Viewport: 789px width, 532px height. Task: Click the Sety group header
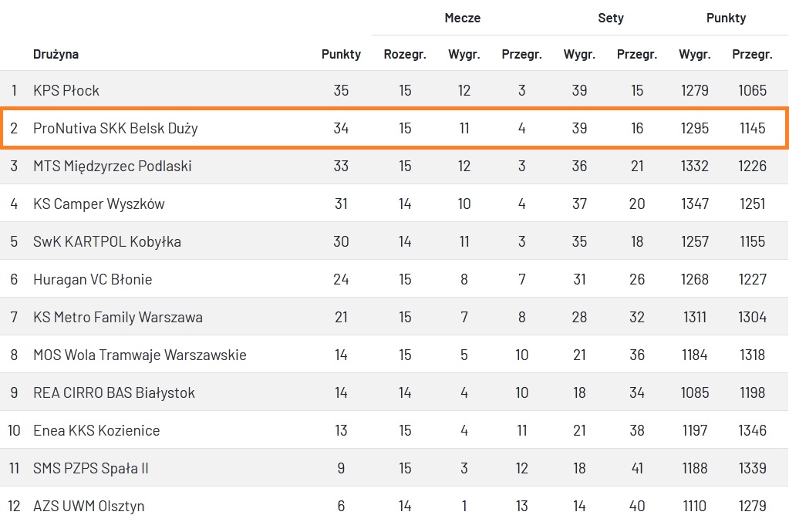click(x=611, y=18)
